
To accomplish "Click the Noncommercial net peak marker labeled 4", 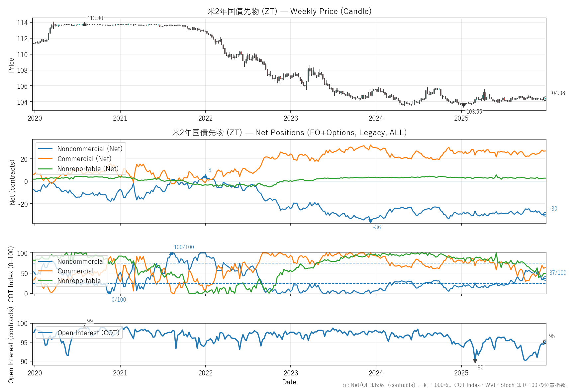I will click(x=205, y=176).
